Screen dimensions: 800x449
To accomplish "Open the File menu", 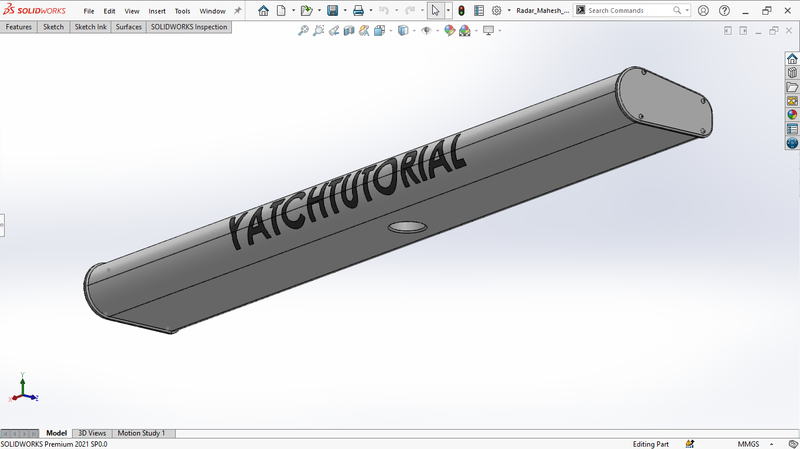I will tap(89, 11).
